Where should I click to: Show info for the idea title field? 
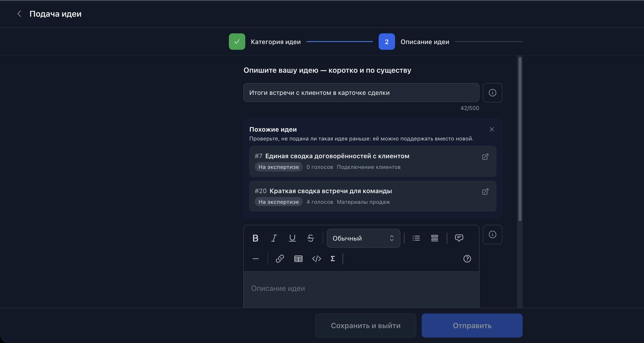point(492,93)
